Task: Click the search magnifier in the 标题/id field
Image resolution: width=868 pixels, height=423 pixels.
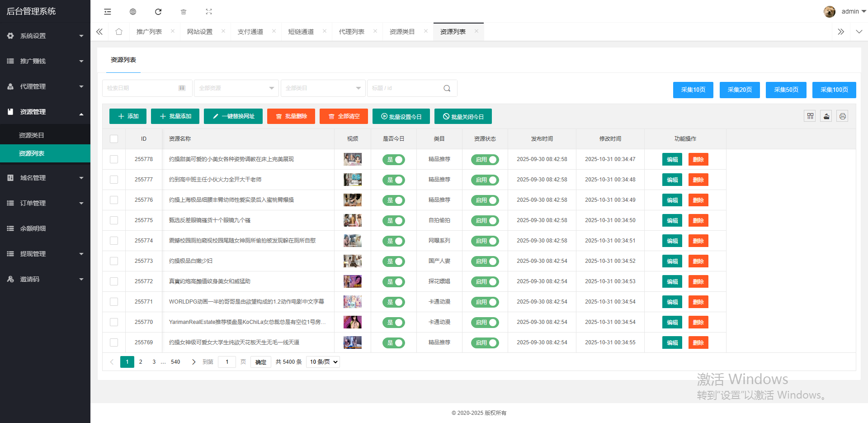Action: [x=447, y=88]
